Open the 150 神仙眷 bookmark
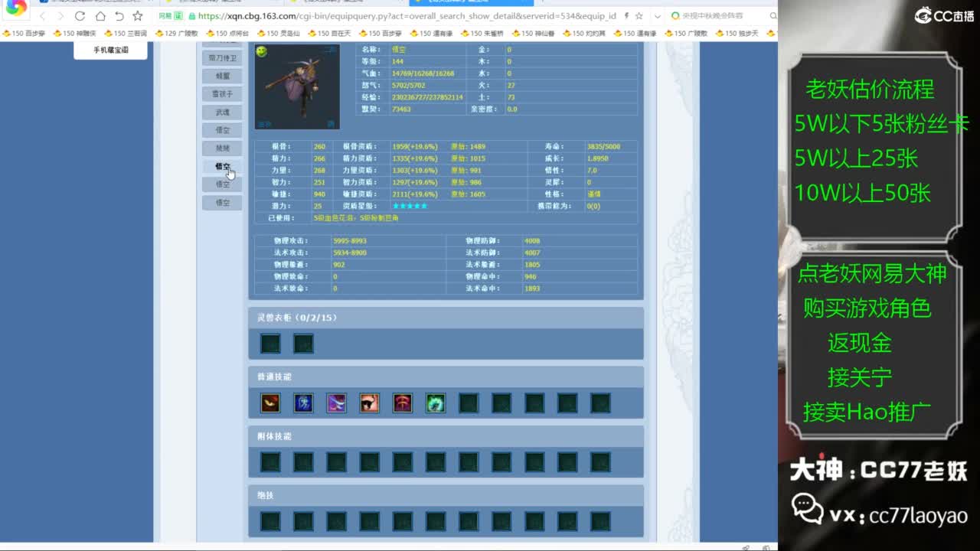980x551 pixels. 533,34
